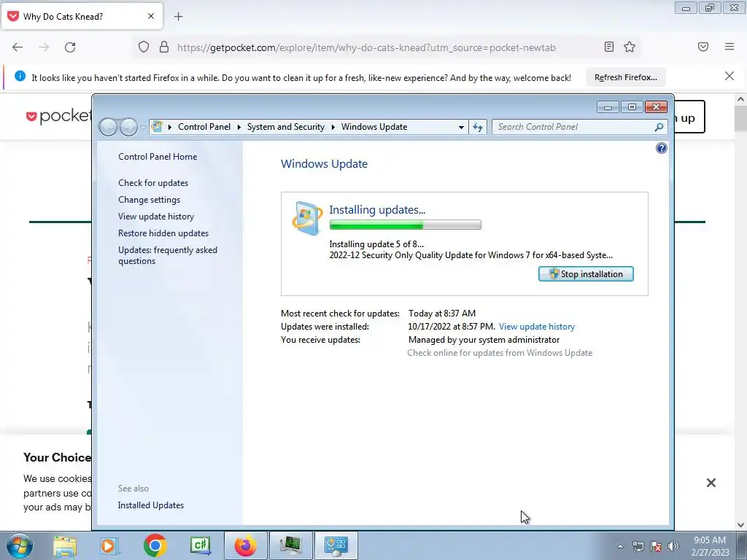This screenshot has width=747, height=560.
Task: Open the volume speaker tray icon
Action: pyautogui.click(x=673, y=546)
